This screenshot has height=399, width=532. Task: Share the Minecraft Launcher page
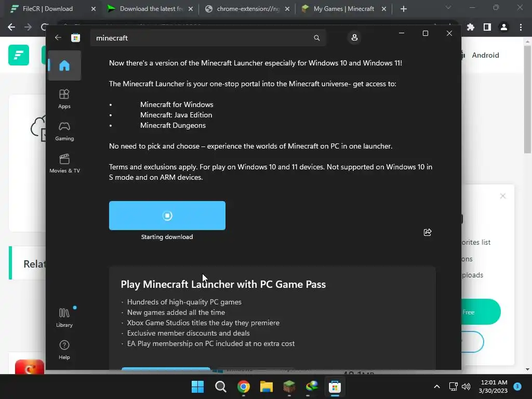[428, 232]
